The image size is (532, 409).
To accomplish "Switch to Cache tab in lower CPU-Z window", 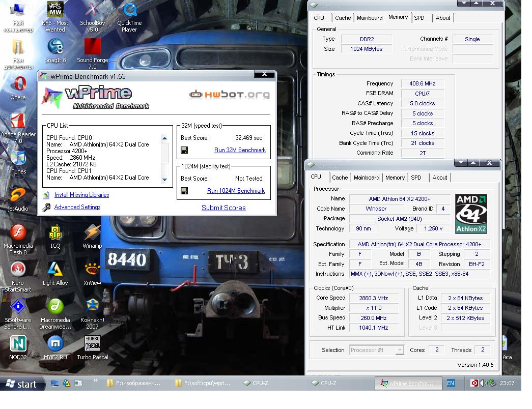I will [x=340, y=178].
